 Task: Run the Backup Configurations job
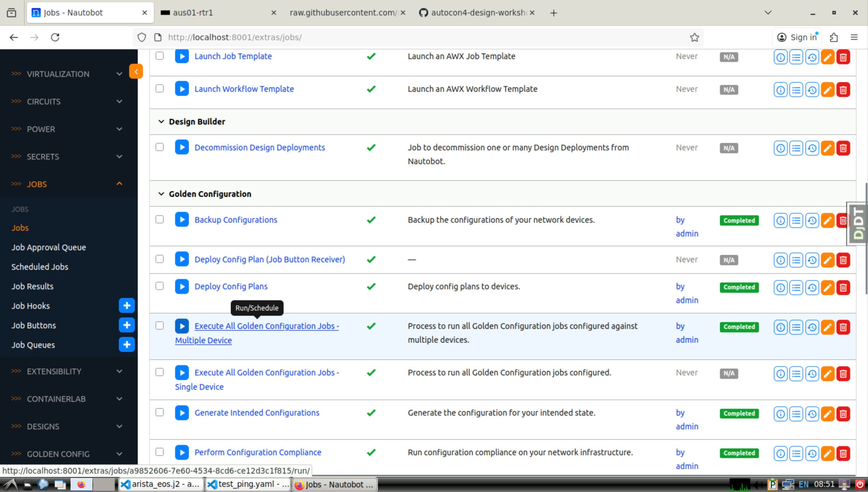click(182, 220)
